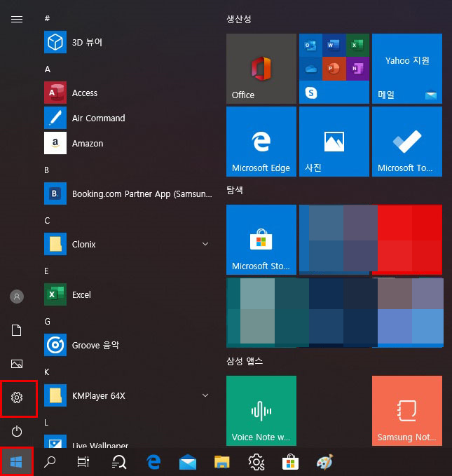Open the 메일 Yahoo 지원 tile

406,69
